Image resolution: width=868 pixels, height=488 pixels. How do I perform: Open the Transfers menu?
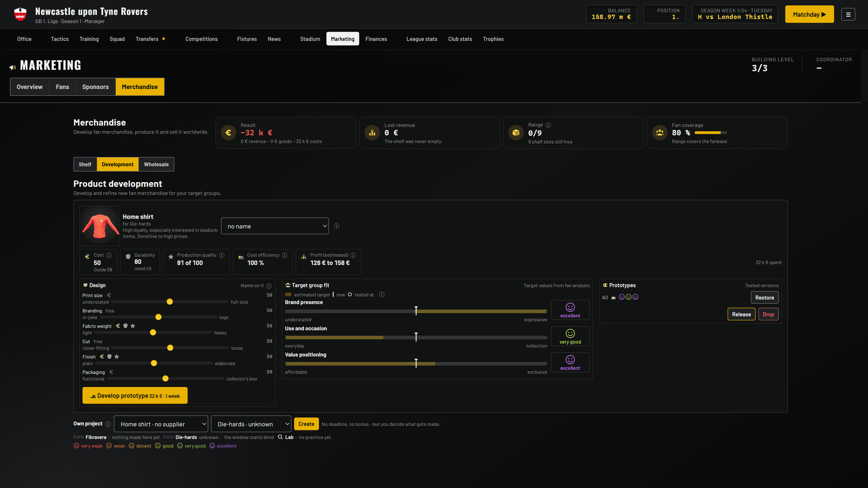click(x=147, y=39)
